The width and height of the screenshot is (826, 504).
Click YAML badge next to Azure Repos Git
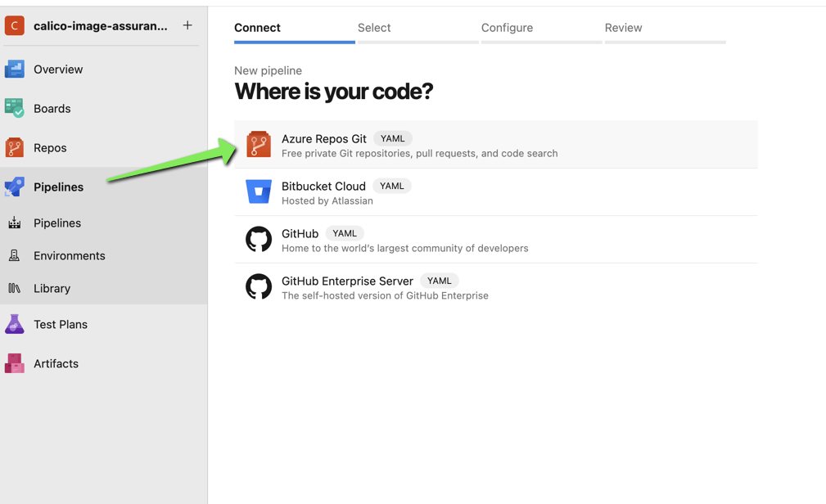pos(392,138)
